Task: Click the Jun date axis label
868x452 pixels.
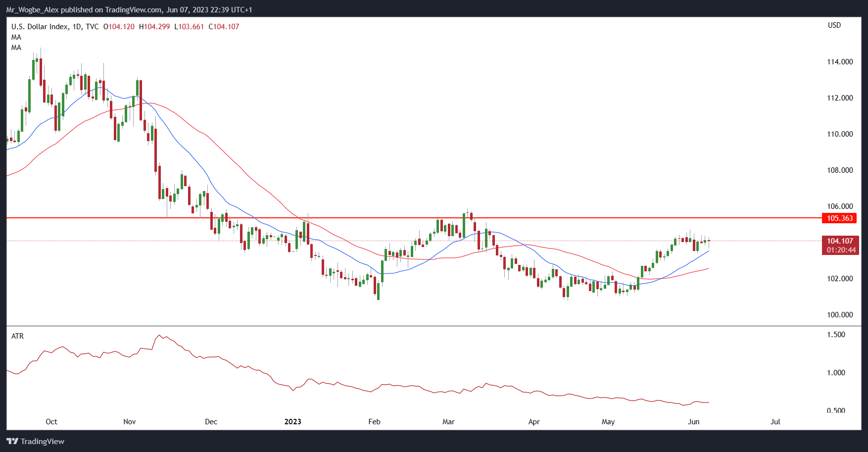Action: click(x=694, y=422)
